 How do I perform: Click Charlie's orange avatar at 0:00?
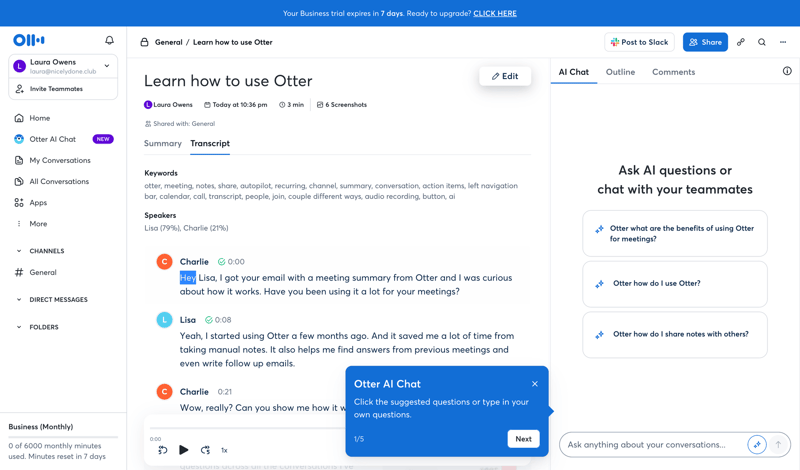tap(164, 262)
